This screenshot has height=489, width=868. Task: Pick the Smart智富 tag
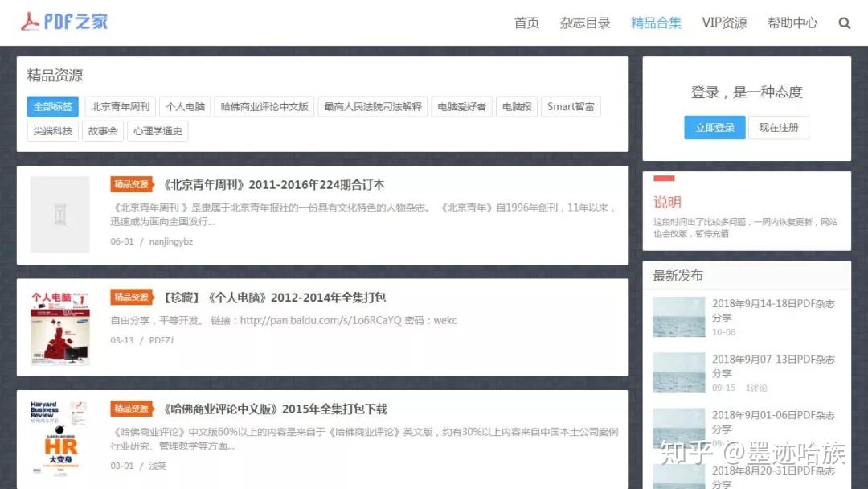pyautogui.click(x=571, y=106)
